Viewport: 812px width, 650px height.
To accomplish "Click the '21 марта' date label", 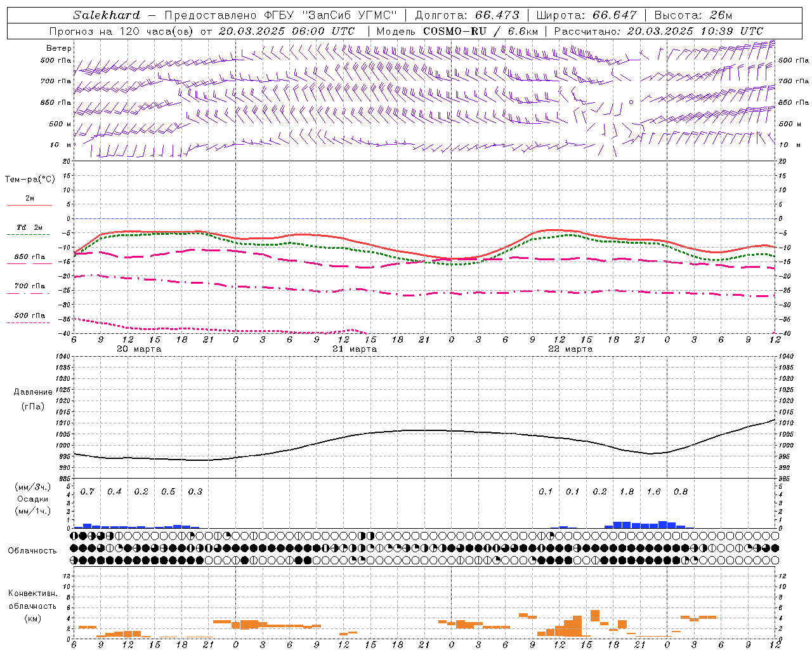I will tap(355, 349).
